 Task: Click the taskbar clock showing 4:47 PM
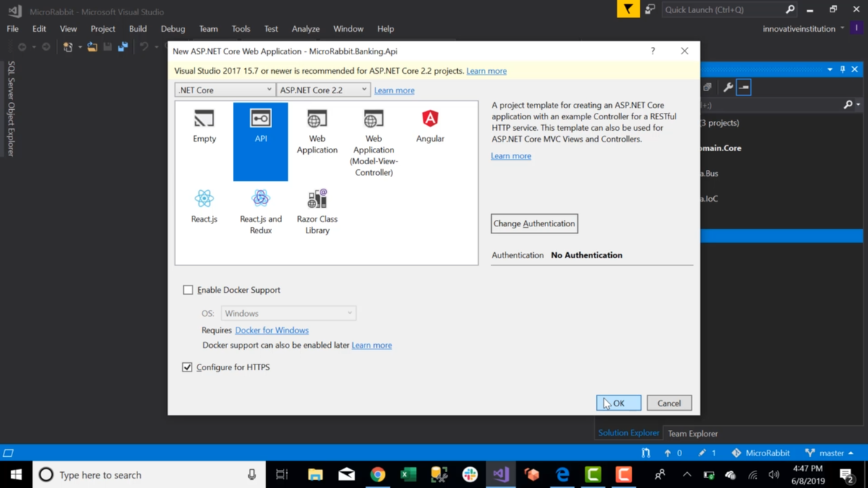click(807, 474)
